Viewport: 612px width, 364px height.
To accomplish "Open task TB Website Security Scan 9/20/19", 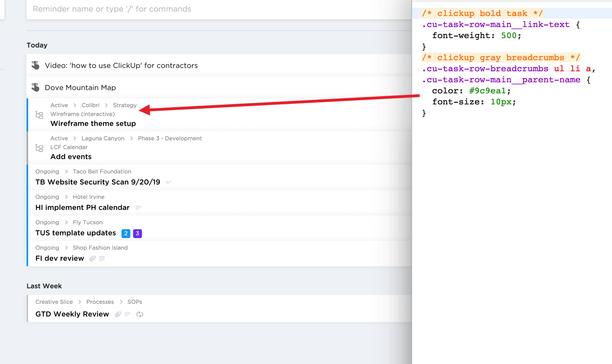I will coord(98,182).
